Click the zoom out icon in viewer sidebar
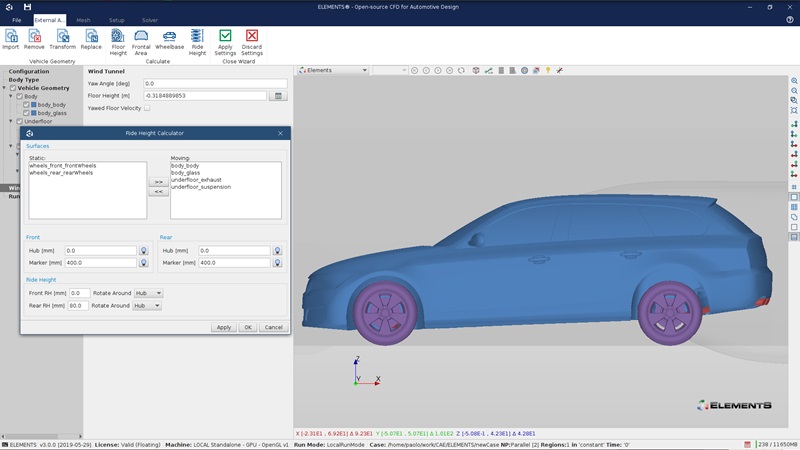Screen dimensions: 800x450 click(794, 91)
